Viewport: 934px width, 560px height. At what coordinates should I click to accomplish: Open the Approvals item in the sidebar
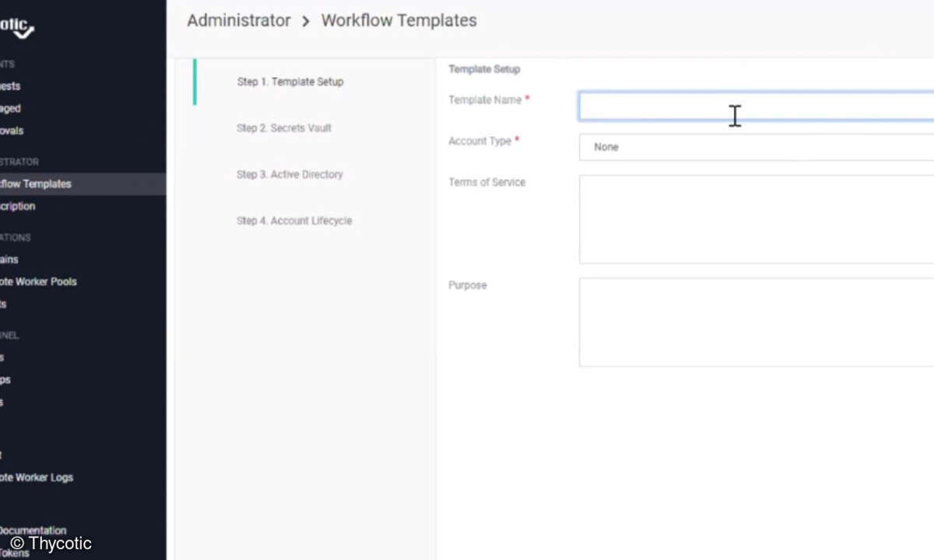[12, 131]
